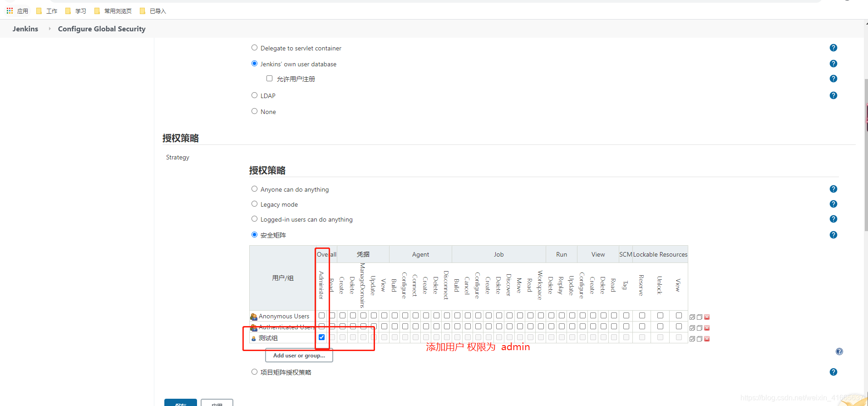Select the None security realm radio
868x406 pixels.
[254, 111]
